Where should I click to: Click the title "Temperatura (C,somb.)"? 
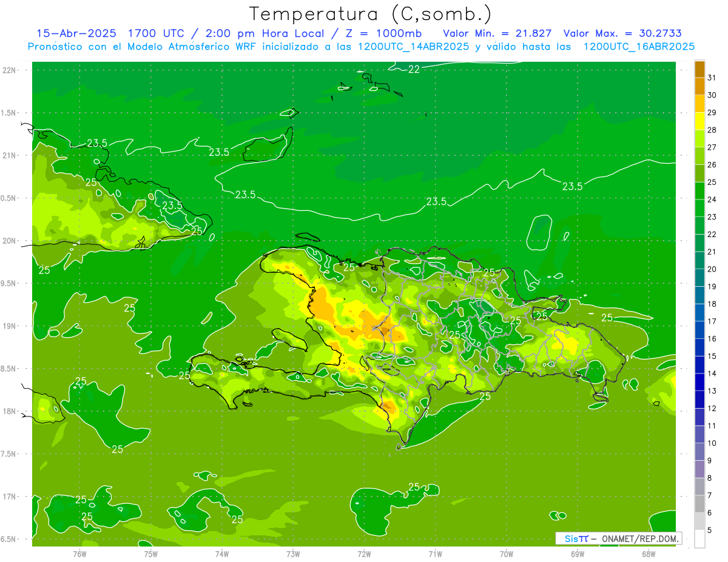point(370,14)
